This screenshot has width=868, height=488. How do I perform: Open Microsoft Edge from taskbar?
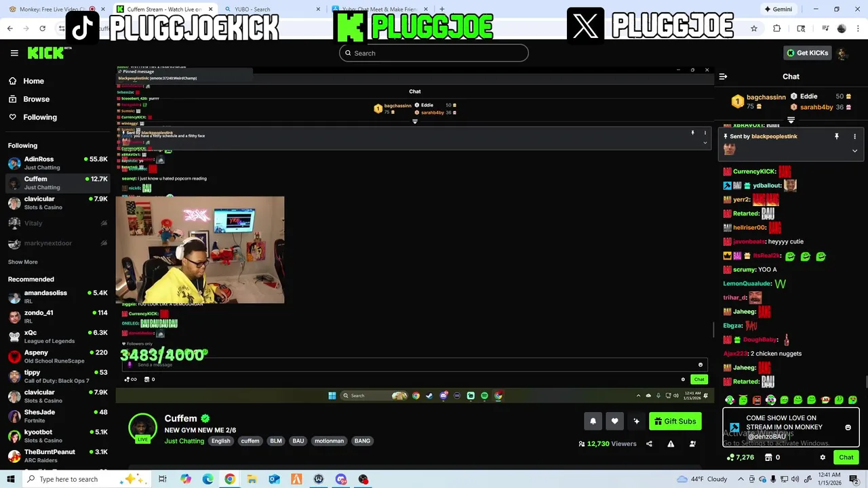[208, 479]
